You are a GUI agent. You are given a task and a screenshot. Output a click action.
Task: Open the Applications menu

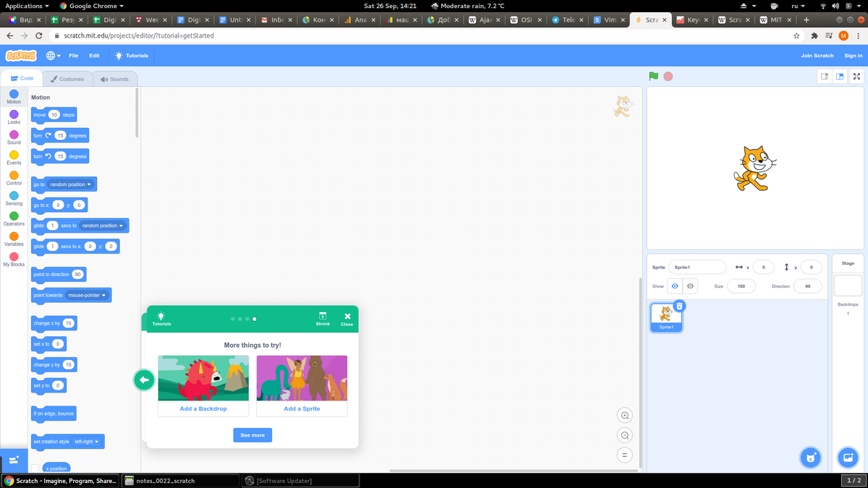coord(27,6)
